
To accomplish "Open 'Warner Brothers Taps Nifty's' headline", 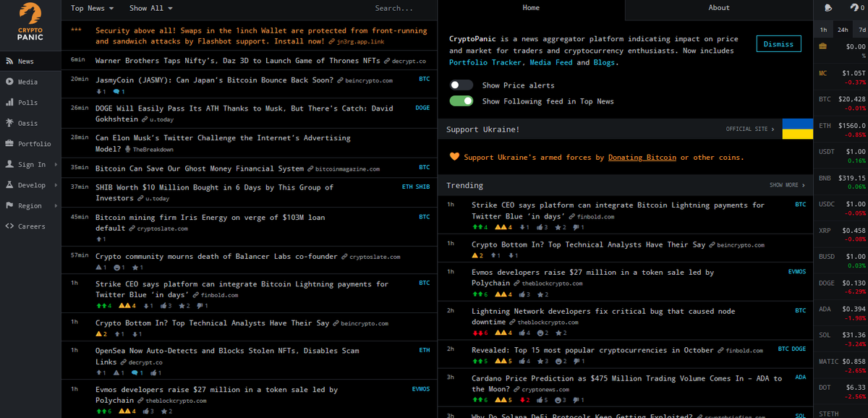I will 237,61.
